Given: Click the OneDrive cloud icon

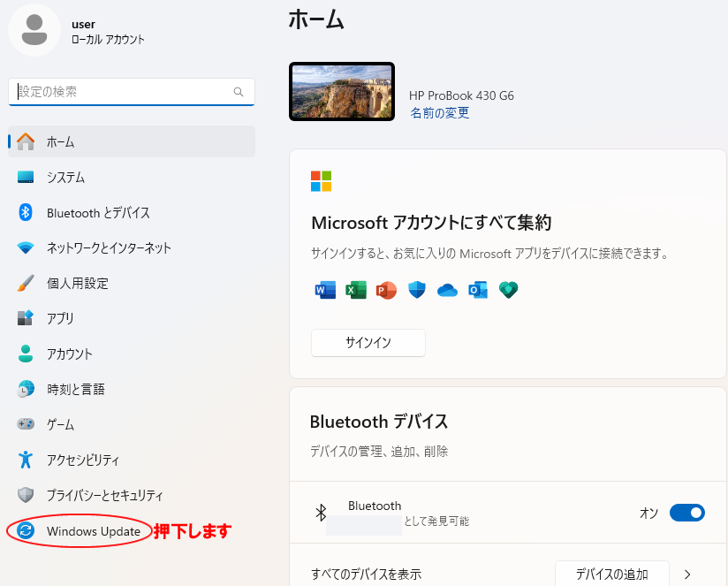Looking at the screenshot, I should click(448, 291).
